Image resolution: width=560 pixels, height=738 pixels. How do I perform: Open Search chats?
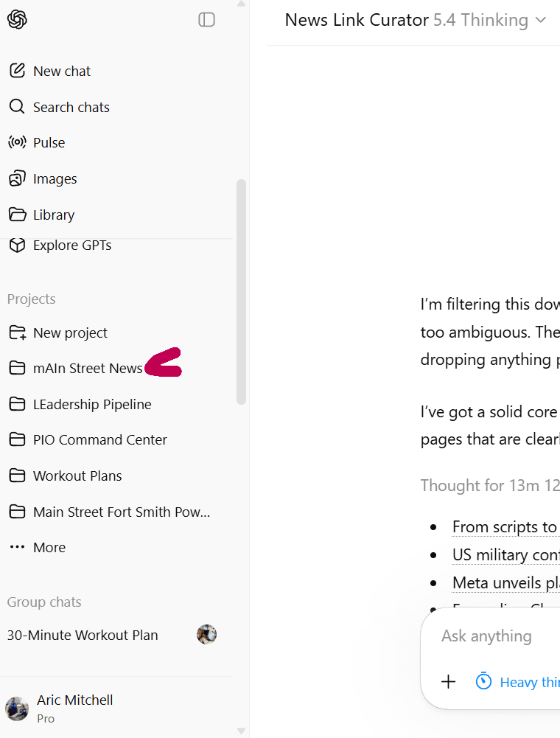(71, 108)
